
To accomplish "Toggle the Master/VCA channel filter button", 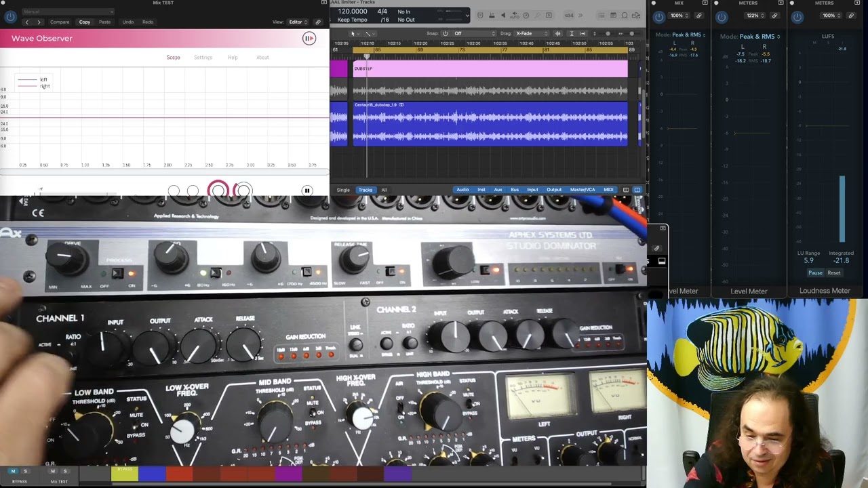I will 583,190.
